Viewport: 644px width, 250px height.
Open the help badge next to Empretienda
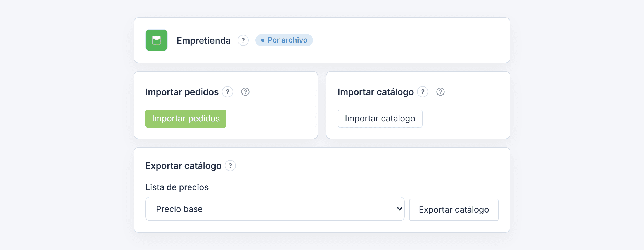243,40
